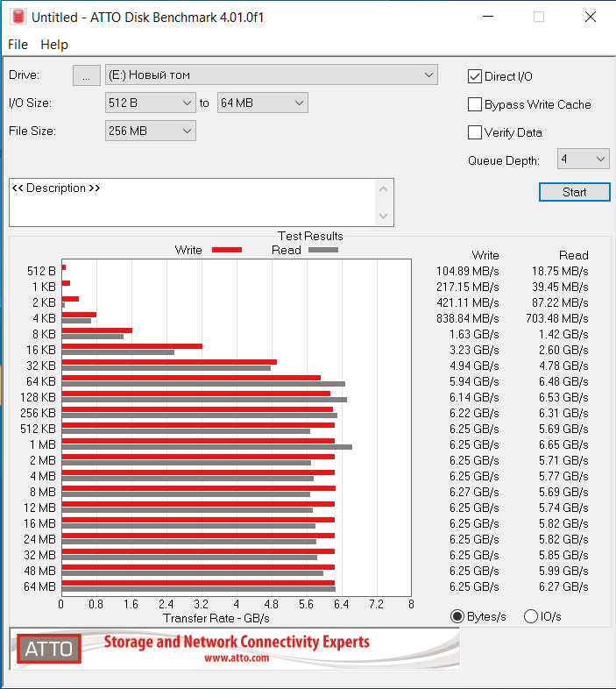Click the 1 MB gray read bar
Image resolution: width=616 pixels, height=689 pixels.
pyautogui.click(x=207, y=447)
